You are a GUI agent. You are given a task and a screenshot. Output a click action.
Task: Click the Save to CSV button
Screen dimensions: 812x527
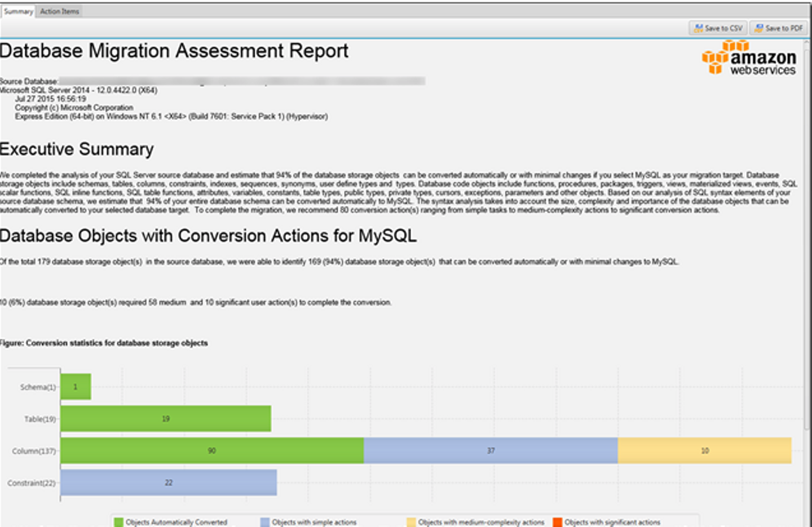coord(718,28)
